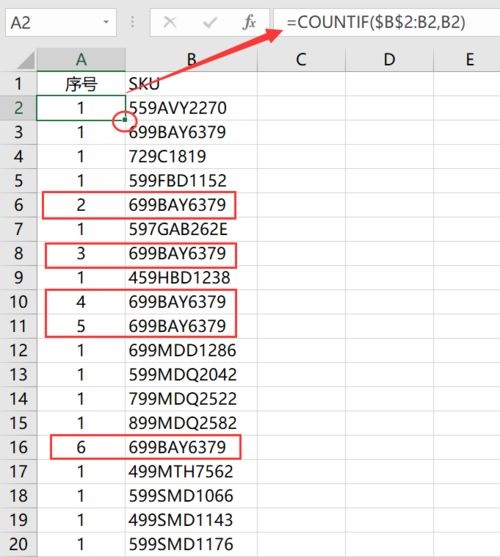Select column C header
Screen dimensions: 500x557
click(301, 60)
